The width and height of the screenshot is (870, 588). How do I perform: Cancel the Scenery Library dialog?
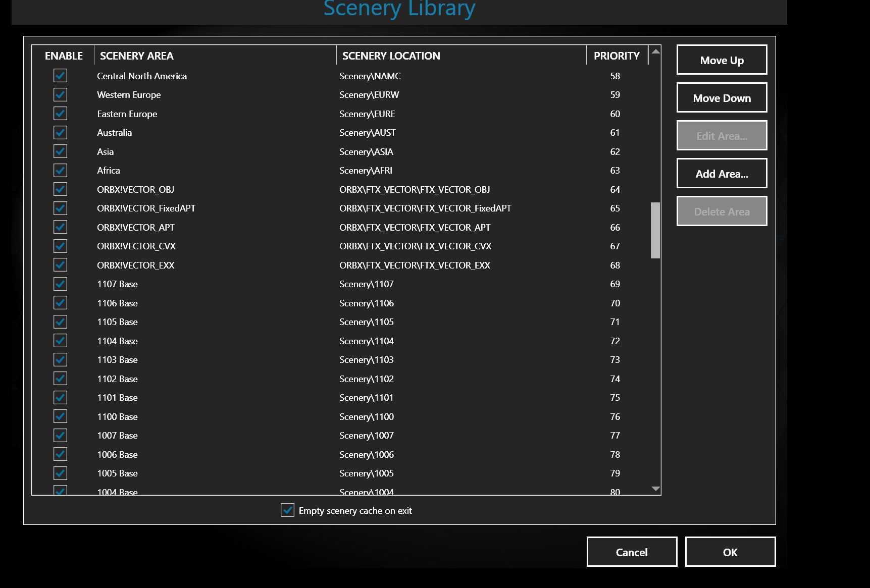point(631,552)
